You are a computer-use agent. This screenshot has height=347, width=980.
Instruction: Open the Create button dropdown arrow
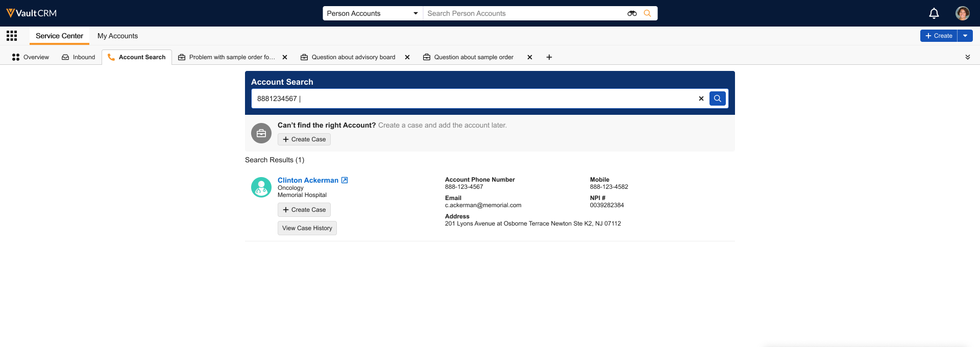tap(965, 36)
